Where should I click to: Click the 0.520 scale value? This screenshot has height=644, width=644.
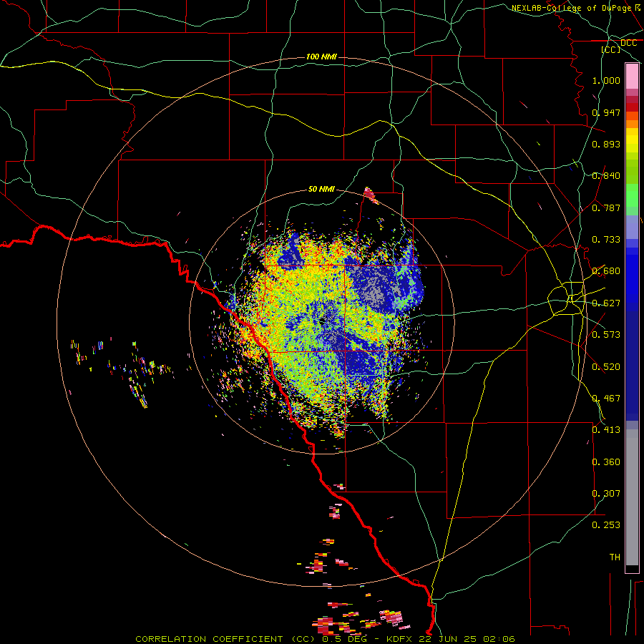point(606,367)
